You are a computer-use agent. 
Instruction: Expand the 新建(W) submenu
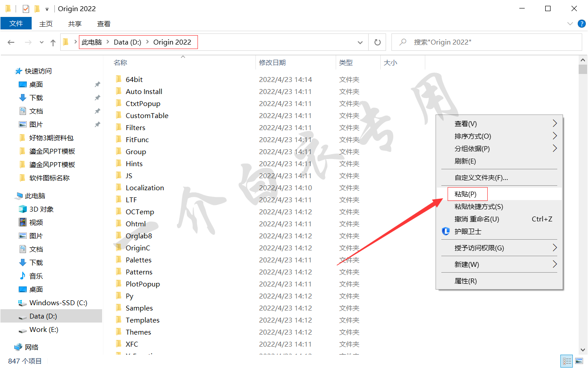tap(555, 264)
